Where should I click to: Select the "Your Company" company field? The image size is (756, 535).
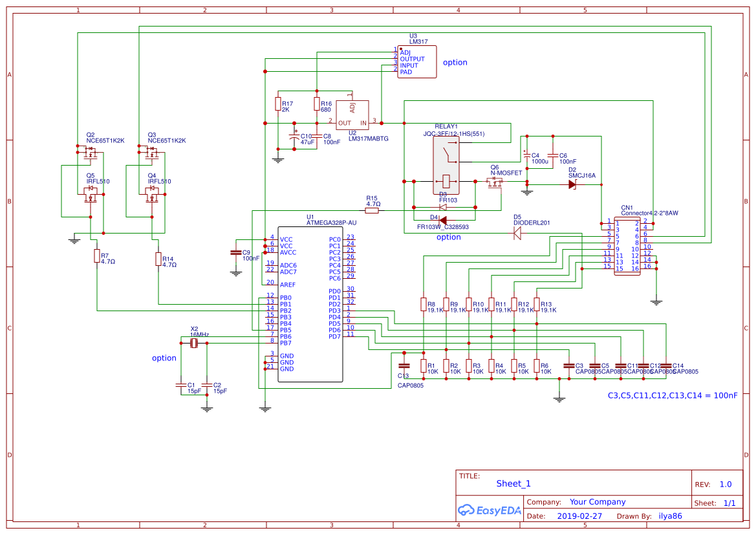pyautogui.click(x=597, y=502)
